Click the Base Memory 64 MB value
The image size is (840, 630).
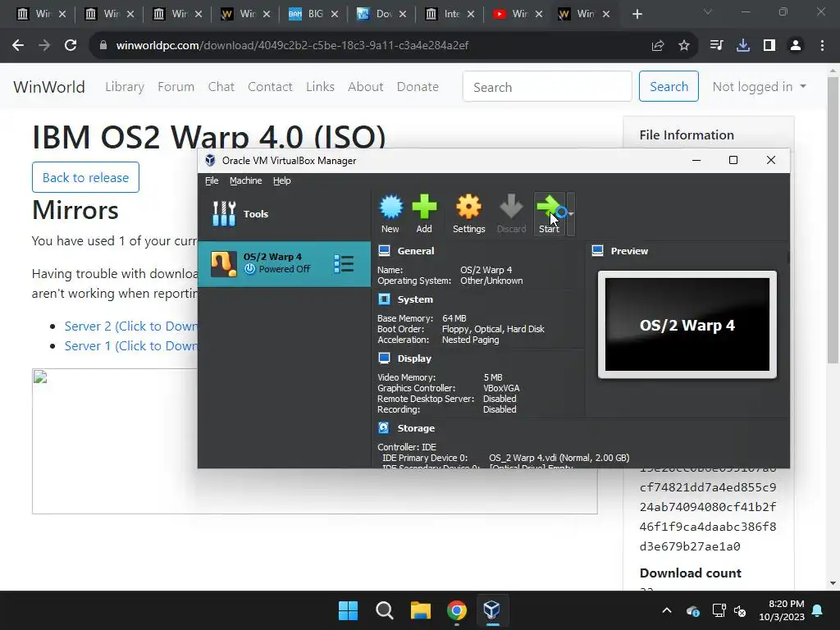coord(454,318)
